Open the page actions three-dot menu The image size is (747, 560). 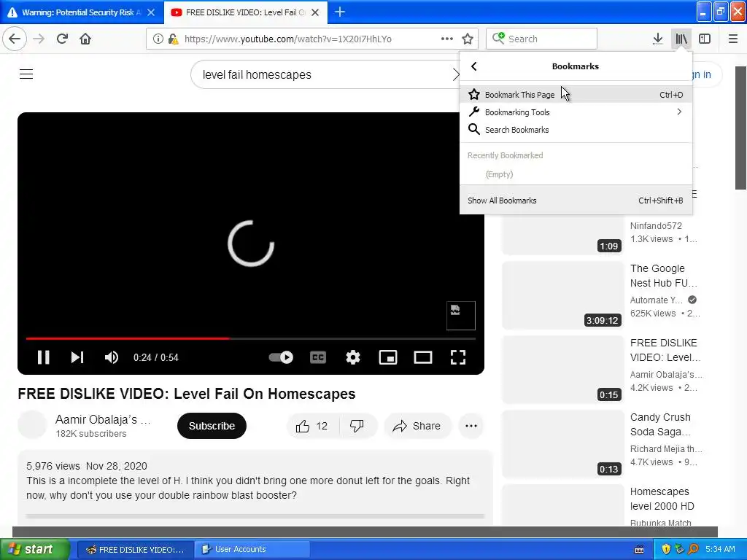pyautogui.click(x=447, y=39)
